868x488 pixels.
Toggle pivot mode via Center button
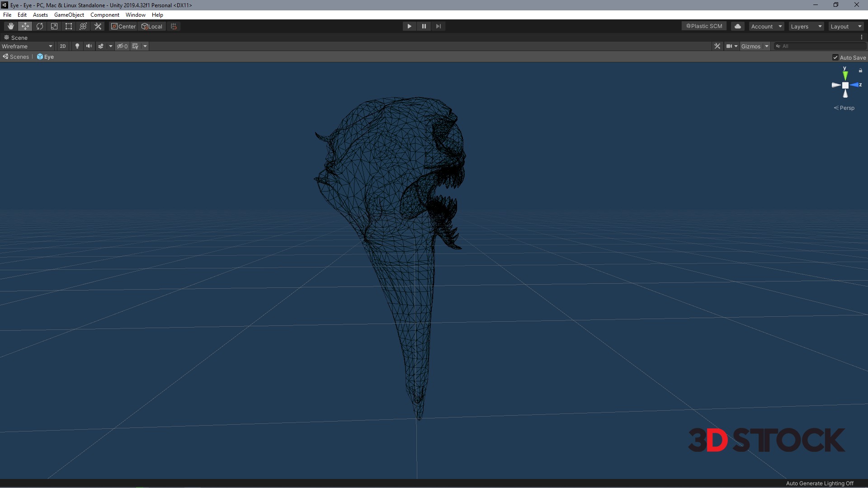tap(123, 26)
